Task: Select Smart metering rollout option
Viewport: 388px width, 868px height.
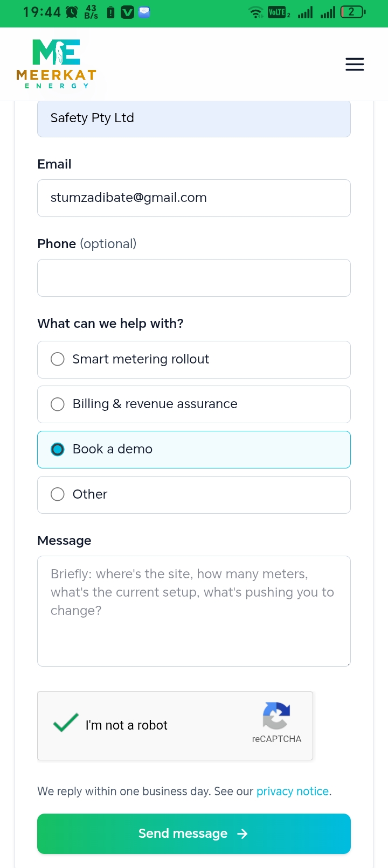Action: pyautogui.click(x=194, y=360)
